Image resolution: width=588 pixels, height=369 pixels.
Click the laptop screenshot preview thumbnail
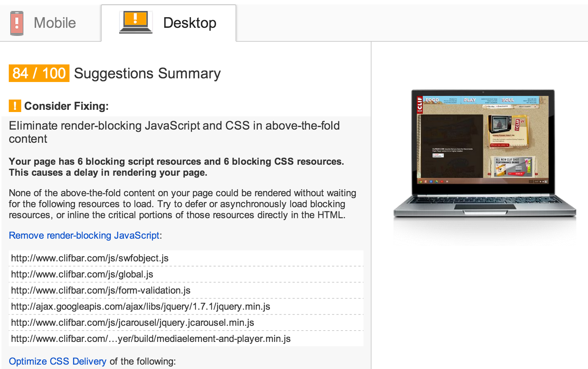point(484,154)
